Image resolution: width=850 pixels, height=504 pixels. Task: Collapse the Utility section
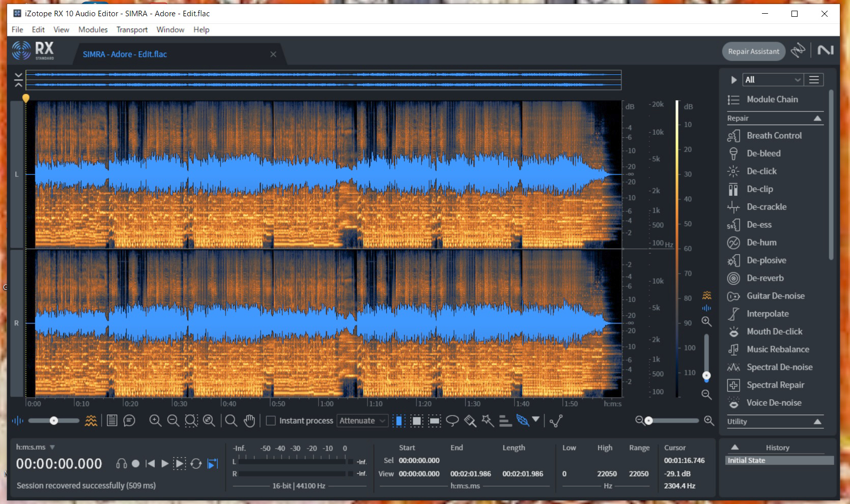point(817,422)
